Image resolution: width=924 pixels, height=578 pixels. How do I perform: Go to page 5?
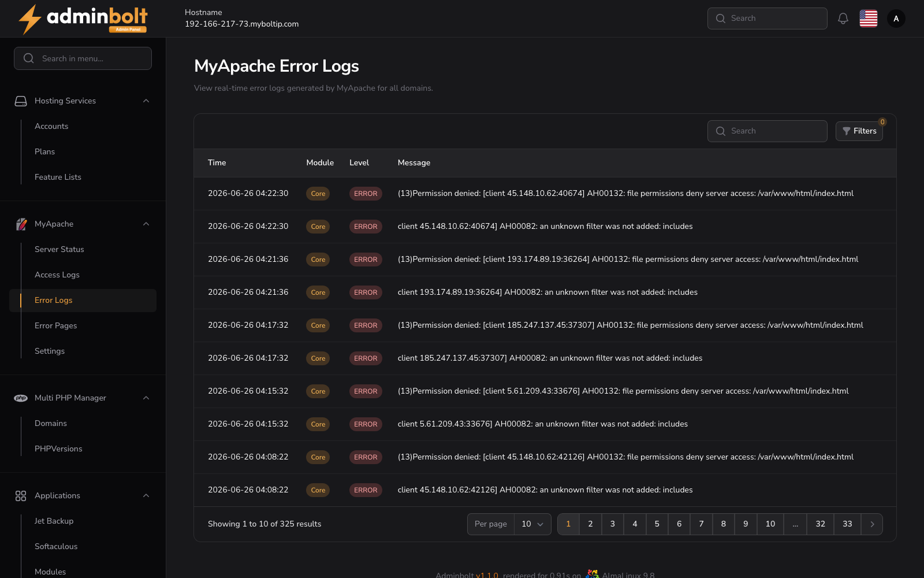657,524
